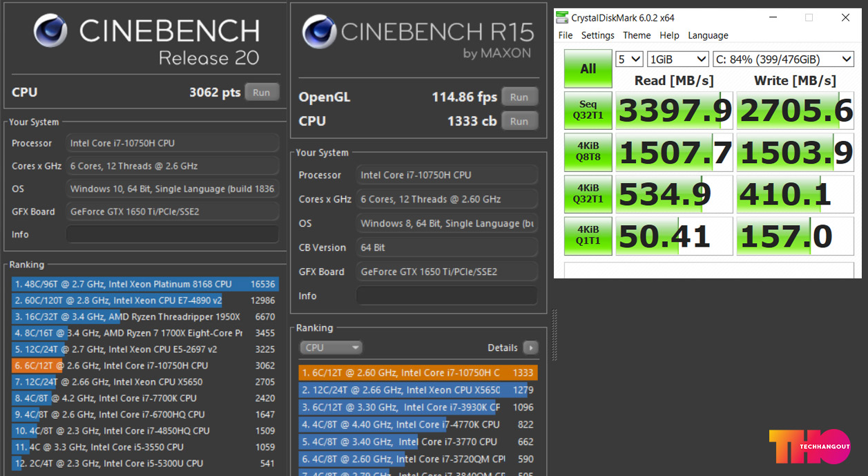Click the Cinebench R20 sphere logo
The width and height of the screenshot is (868, 476).
click(50, 30)
